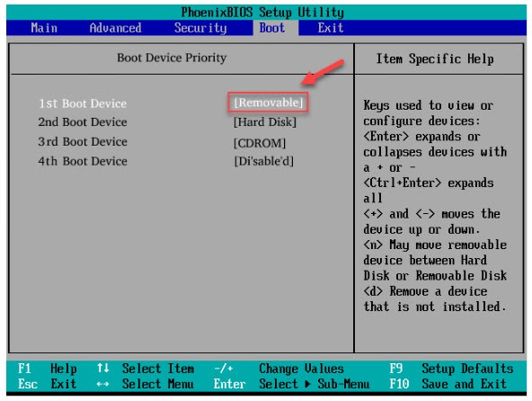Change the [Hard Disk] boot value
Viewport: 532px width, 401px height.
pos(265,122)
